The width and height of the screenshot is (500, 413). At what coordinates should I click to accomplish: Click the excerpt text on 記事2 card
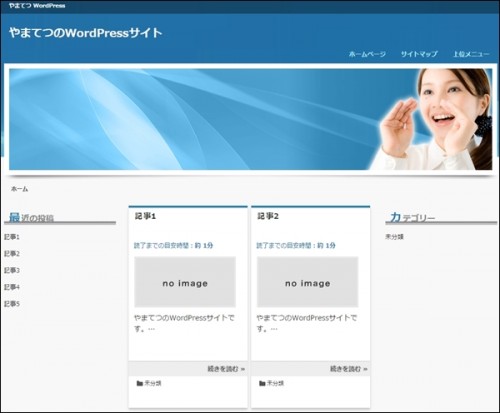(x=307, y=323)
